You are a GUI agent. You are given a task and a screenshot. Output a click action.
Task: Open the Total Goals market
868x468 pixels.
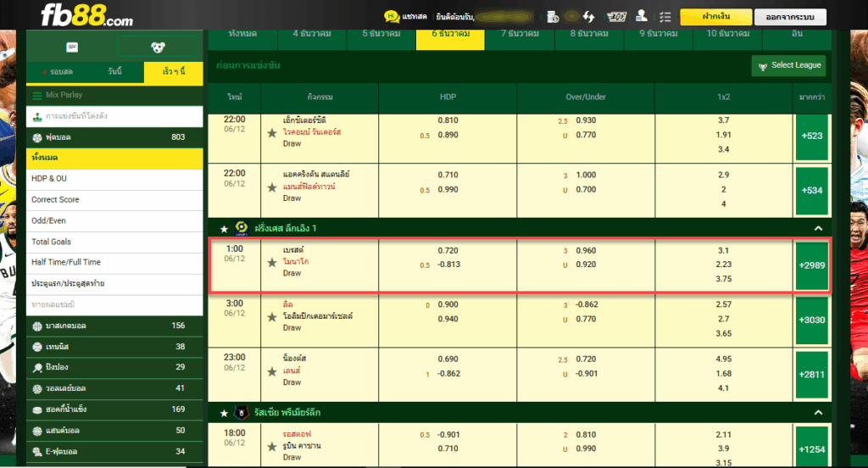[114, 242]
